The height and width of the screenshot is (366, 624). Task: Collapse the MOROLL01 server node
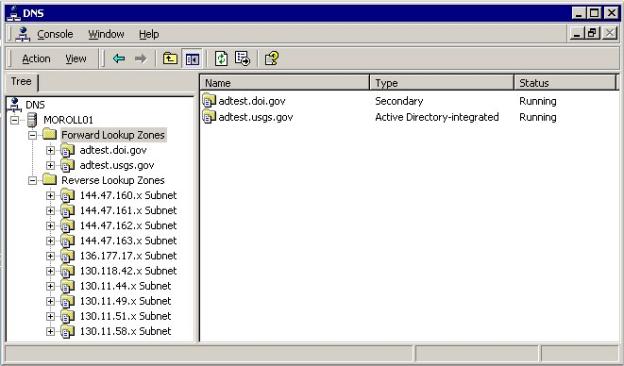tap(14, 120)
